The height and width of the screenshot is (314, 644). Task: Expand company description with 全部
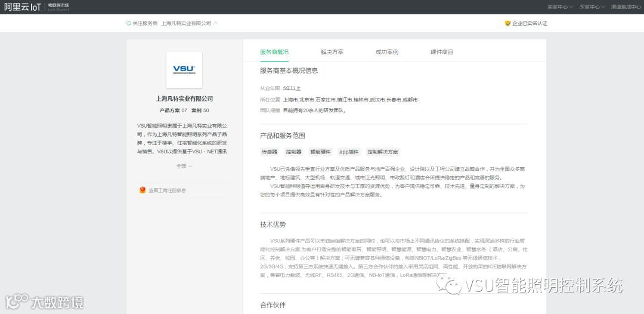pyautogui.click(x=184, y=166)
